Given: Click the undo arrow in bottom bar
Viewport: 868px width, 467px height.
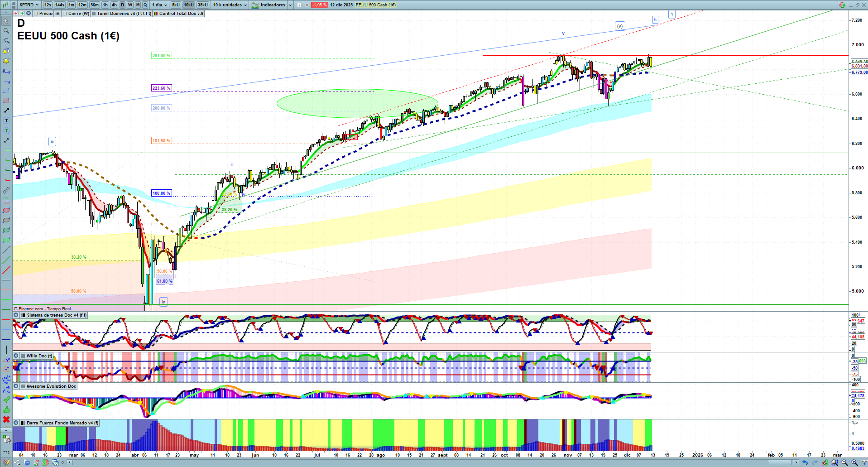Looking at the screenshot, I should [805, 462].
